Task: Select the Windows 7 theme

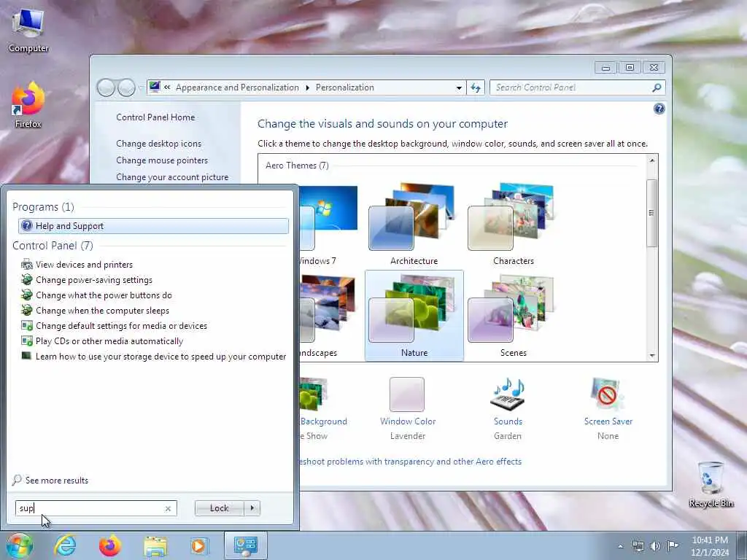Action: [x=330, y=224]
